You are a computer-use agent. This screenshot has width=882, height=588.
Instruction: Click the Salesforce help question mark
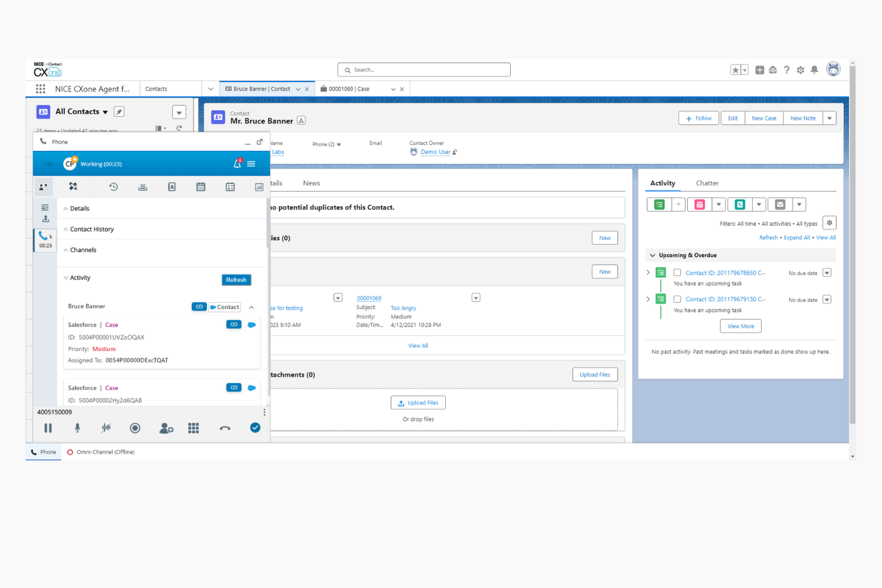point(787,70)
